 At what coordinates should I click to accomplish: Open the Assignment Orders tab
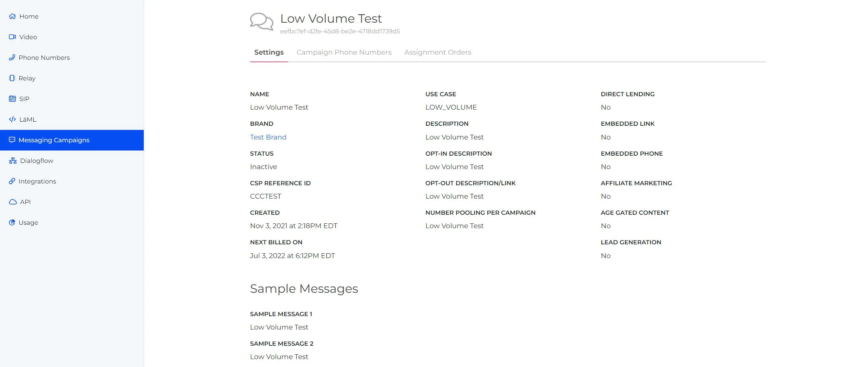click(437, 52)
